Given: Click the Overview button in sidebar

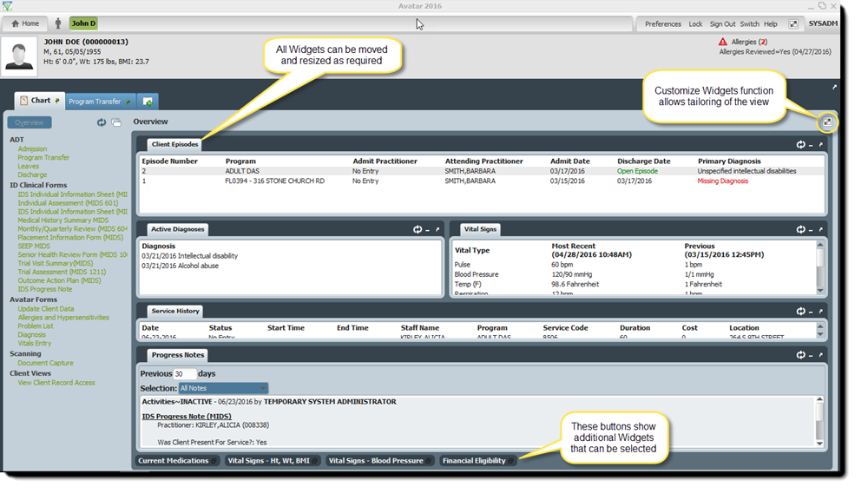Looking at the screenshot, I should [x=30, y=122].
